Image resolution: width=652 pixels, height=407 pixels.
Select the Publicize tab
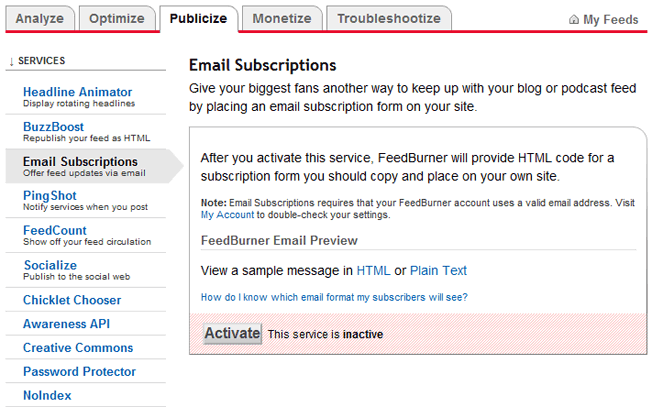(x=198, y=19)
